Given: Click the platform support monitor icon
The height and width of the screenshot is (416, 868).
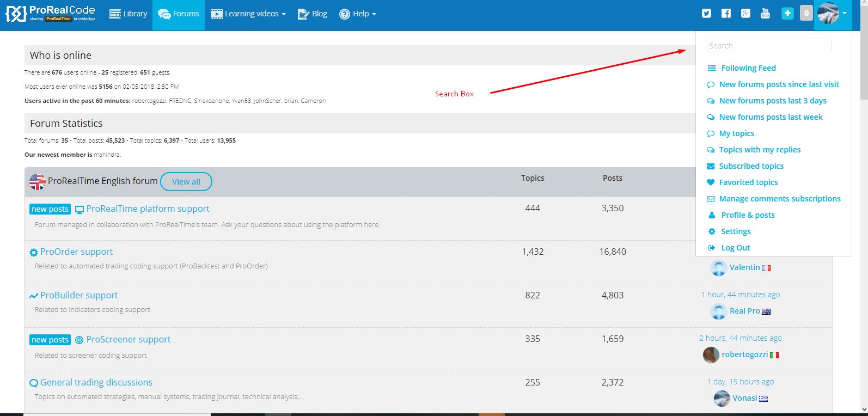Looking at the screenshot, I should point(80,210).
